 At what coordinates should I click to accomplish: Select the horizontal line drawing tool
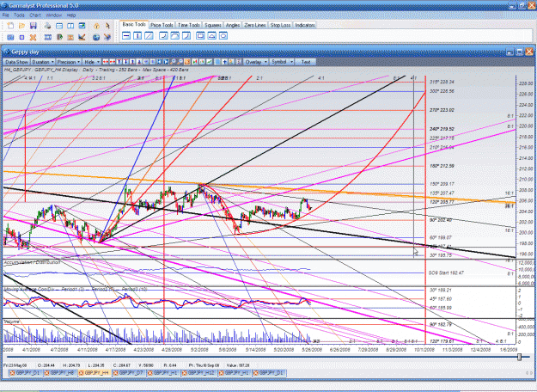tap(126, 35)
